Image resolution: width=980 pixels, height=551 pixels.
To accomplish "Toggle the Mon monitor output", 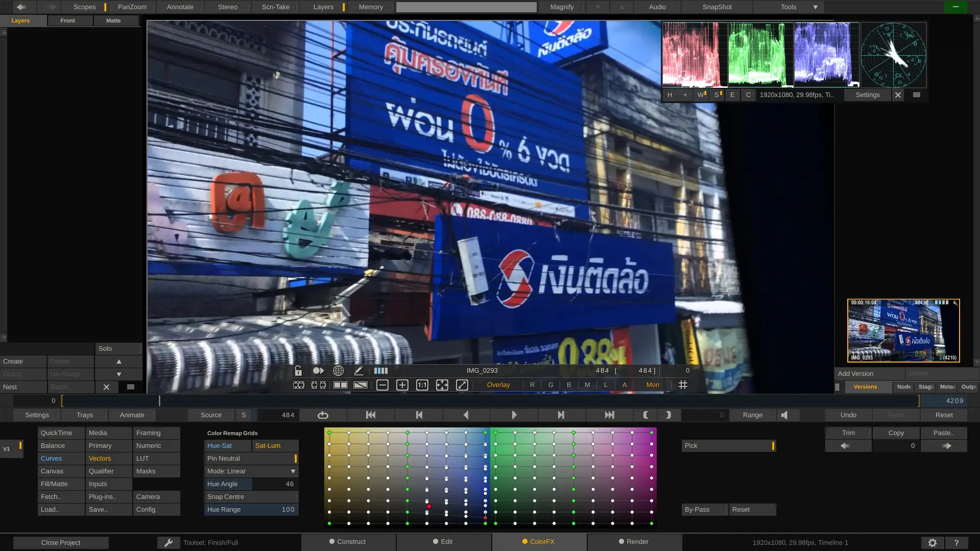I will (x=653, y=385).
